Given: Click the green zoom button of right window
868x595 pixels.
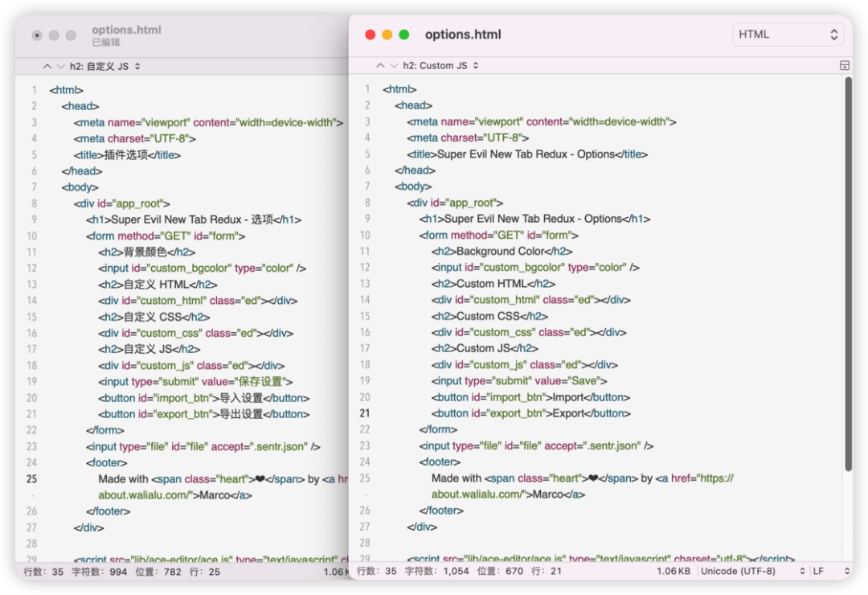Looking at the screenshot, I should click(x=404, y=35).
